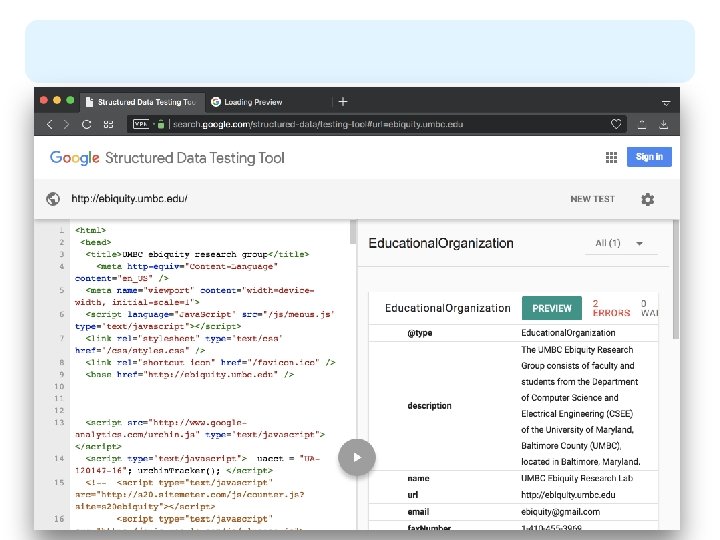Click line number 13 in the code gutter

coord(59,422)
